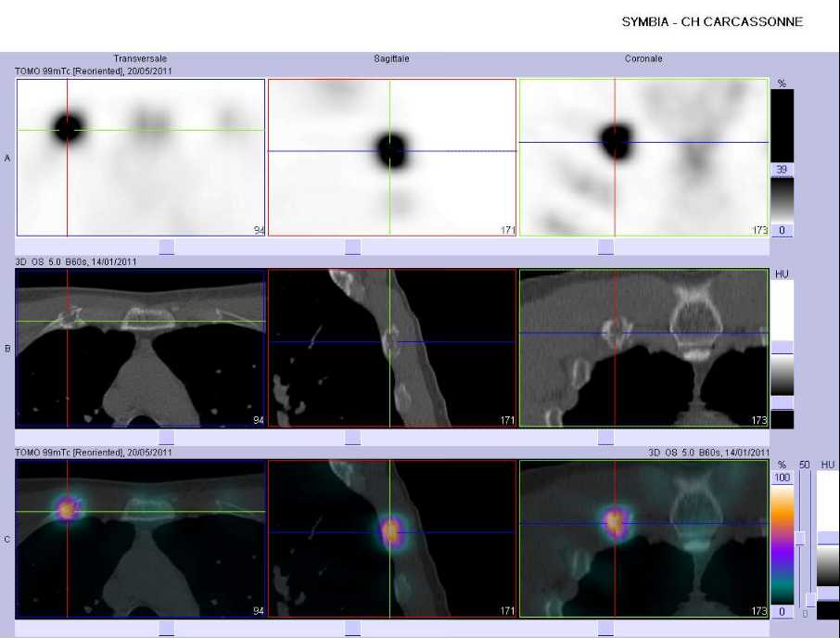Click slice number 94 in row A transverse view
Screen dimensions: 840x638
[x=259, y=230]
